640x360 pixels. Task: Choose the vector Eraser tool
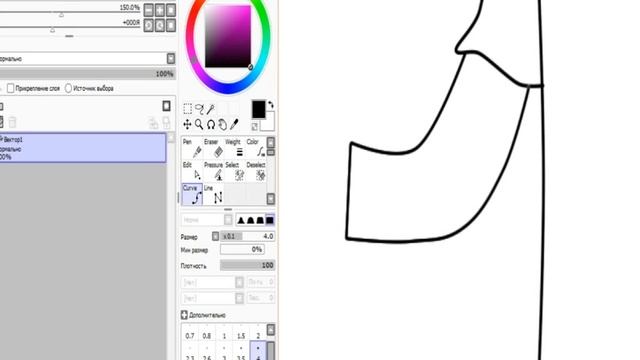[213, 148]
